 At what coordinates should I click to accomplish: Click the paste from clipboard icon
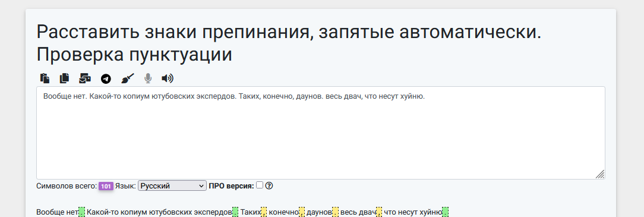45,78
